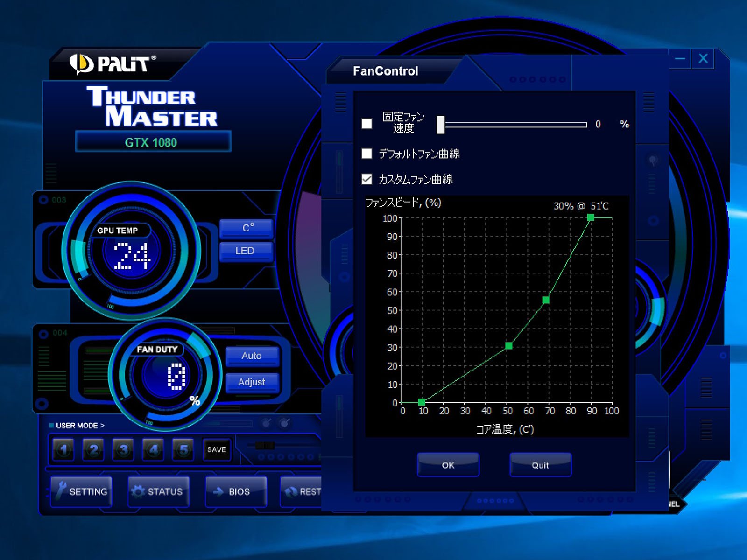Toggle temperature unit with C° button
747x560 pixels.
246,228
